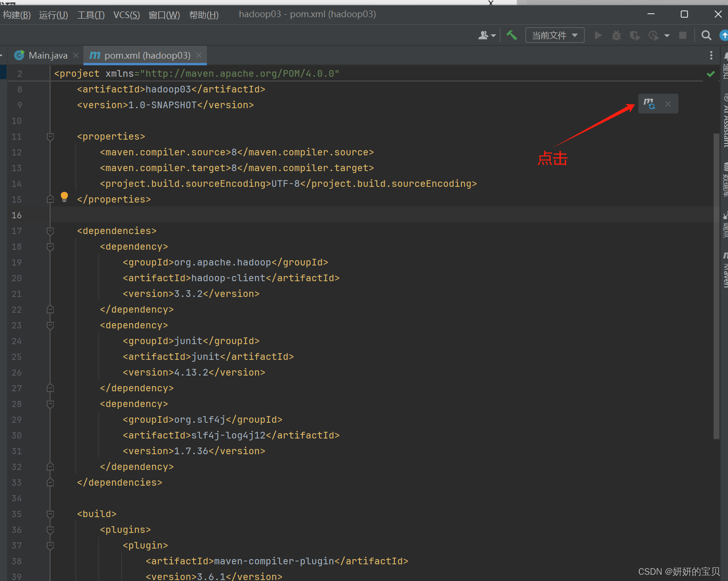
Task: Open the 当前文件 run configuration dropdown
Action: point(555,35)
